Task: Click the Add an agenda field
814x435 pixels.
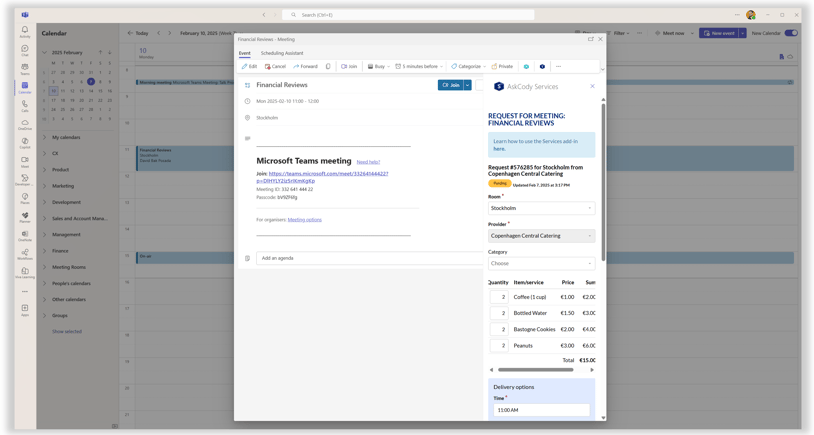Action: tap(369, 258)
